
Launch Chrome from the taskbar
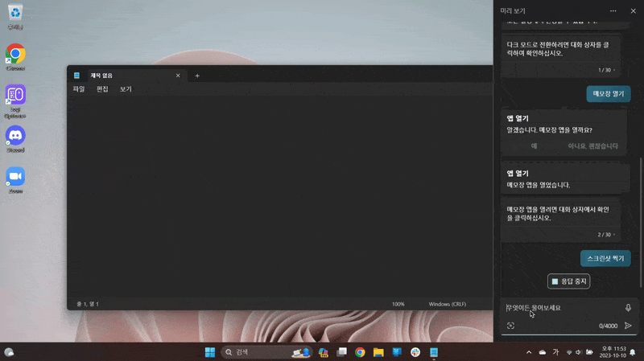click(360, 352)
